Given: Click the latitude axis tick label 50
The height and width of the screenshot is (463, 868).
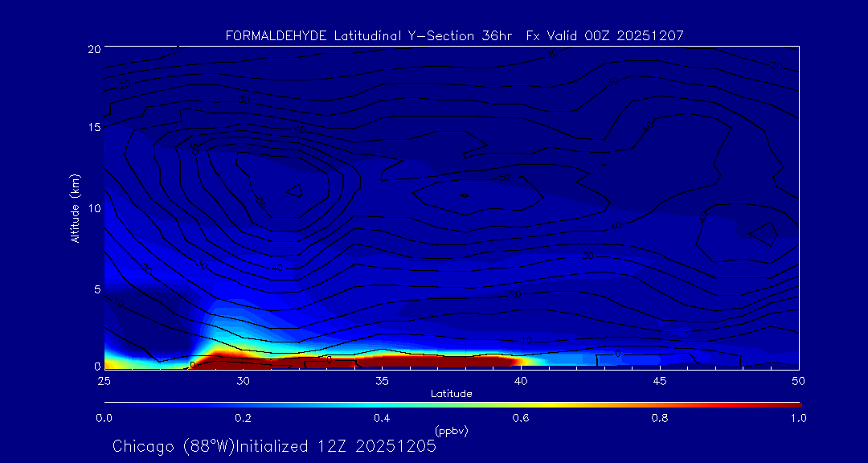Looking at the screenshot, I should [798, 380].
